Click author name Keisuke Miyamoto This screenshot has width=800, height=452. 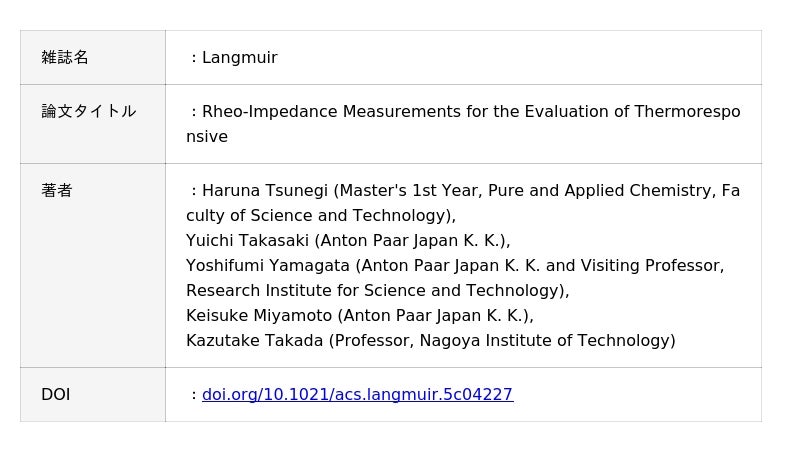[x=259, y=316]
